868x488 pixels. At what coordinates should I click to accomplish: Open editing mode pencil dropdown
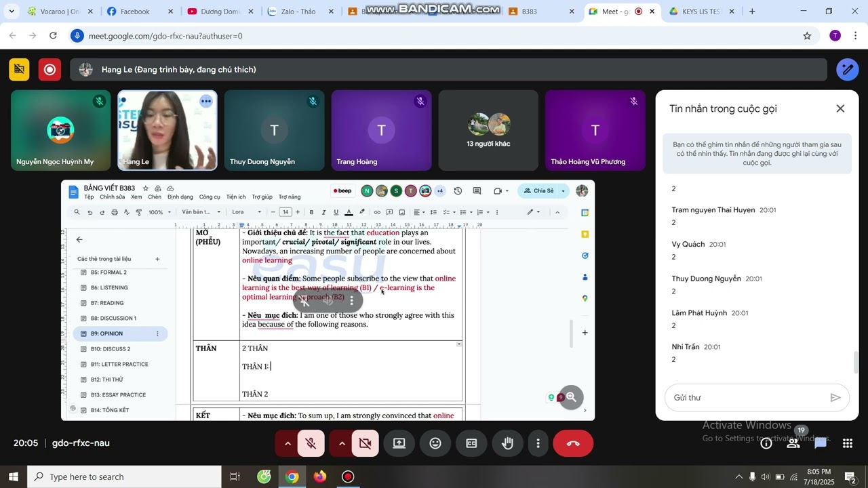534,212
